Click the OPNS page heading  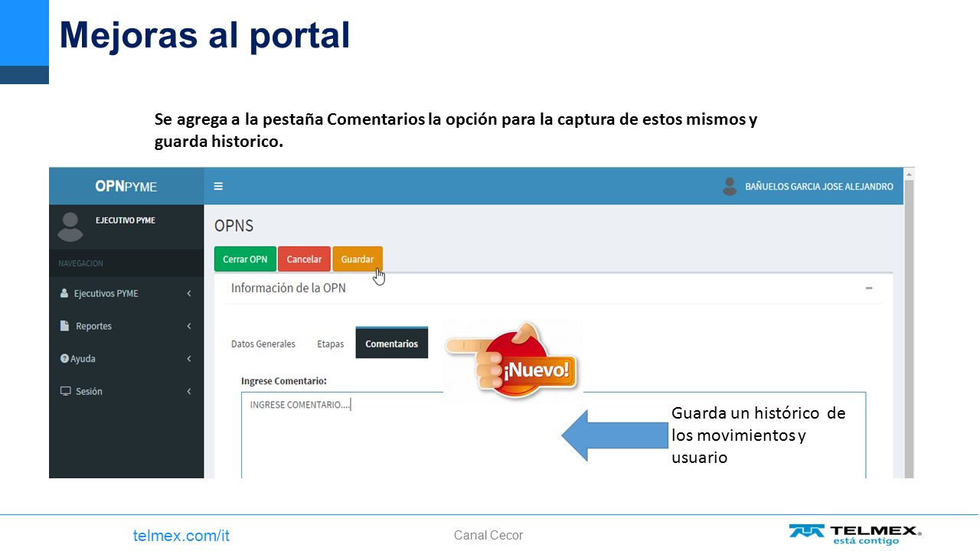pos(234,226)
